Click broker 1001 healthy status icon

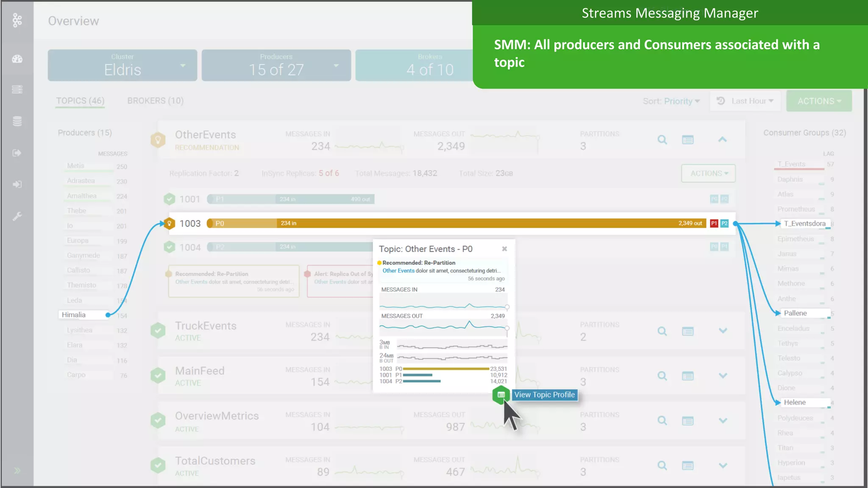170,199
